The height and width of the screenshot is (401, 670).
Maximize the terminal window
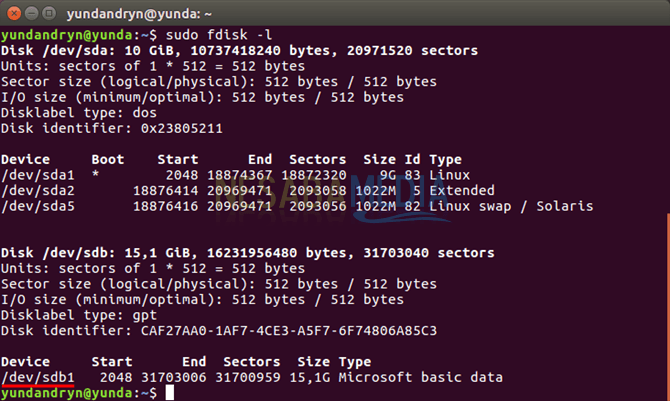pyautogui.click(x=52, y=14)
